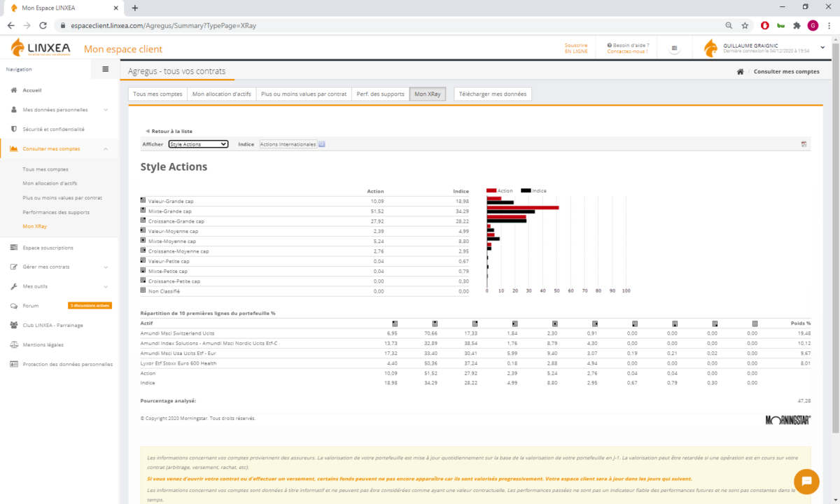840x504 pixels.
Task: Switch to Mon allocation d'actifs tab
Action: [223, 94]
